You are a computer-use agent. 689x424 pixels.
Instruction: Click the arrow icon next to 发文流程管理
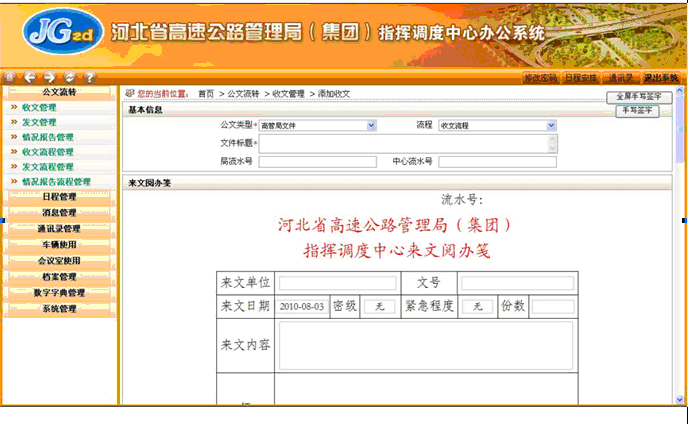pyautogui.click(x=14, y=167)
